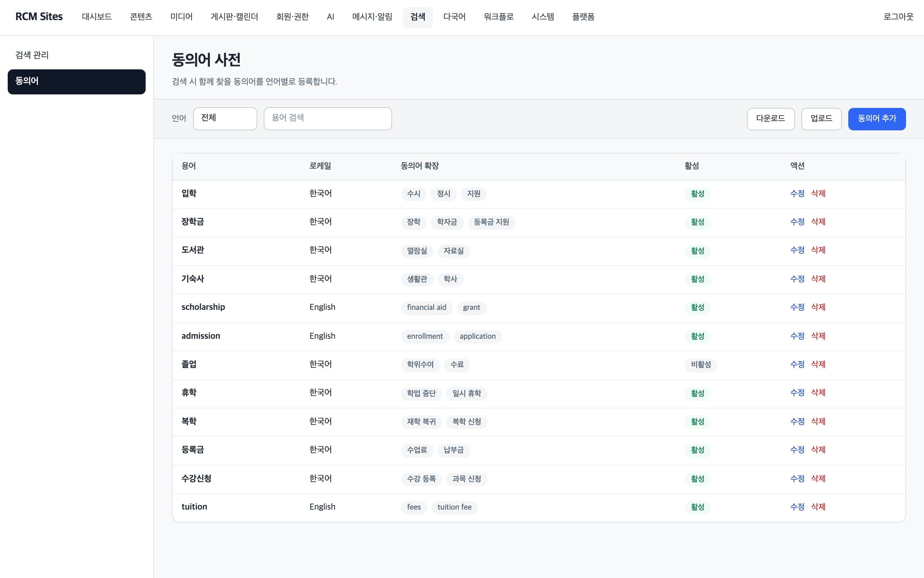
Task: Delete the 입학 synonym entry
Action: 818,193
